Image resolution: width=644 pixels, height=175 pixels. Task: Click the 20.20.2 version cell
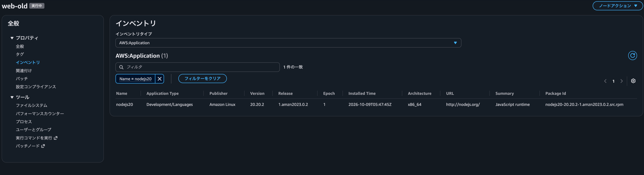[257, 104]
